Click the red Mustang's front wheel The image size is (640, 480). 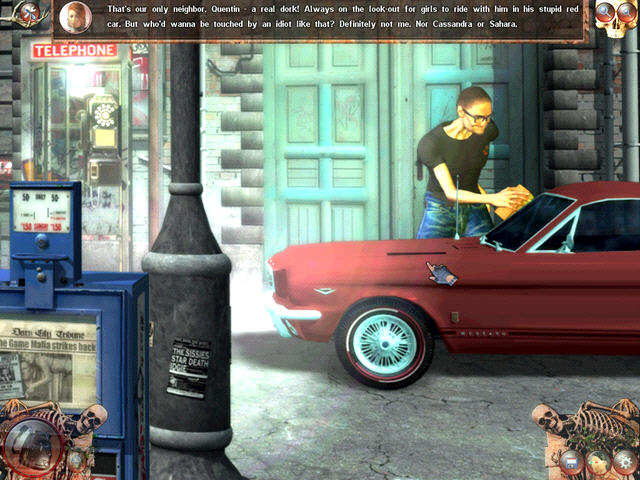click(x=383, y=341)
